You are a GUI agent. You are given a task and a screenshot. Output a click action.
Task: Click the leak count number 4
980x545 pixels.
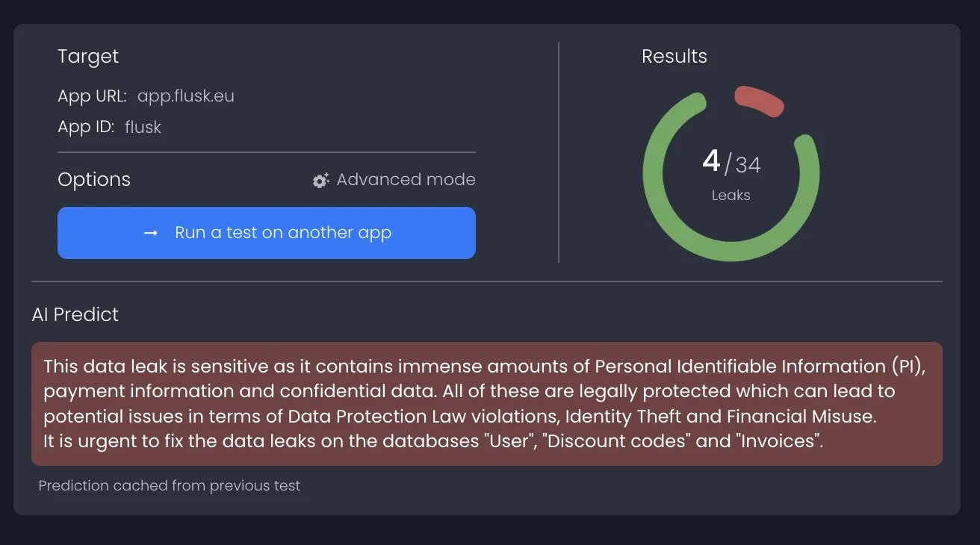pos(711,161)
